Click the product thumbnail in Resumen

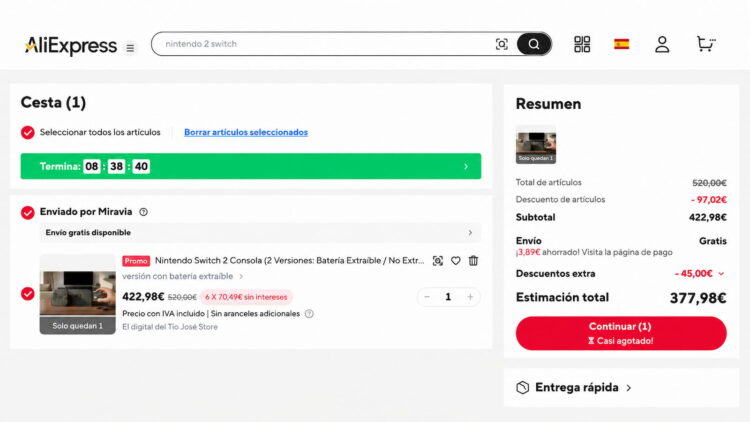536,145
